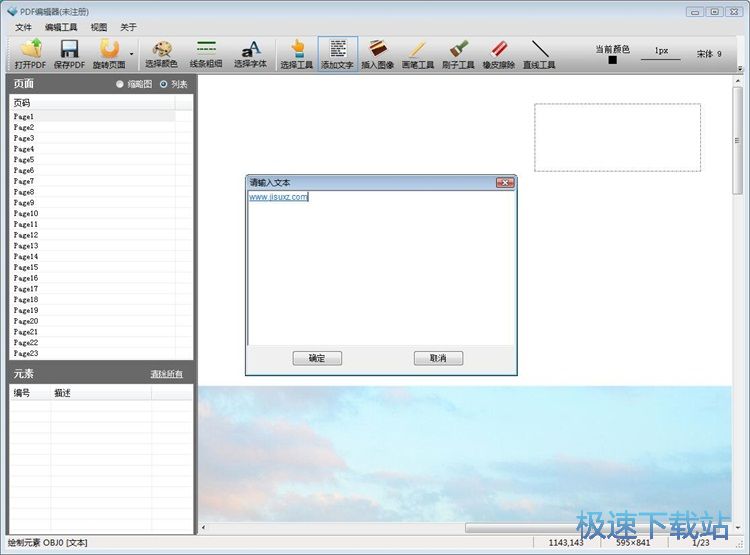750x555 pixels.
Task: Select Page10 in the page list
Action: coord(26,213)
